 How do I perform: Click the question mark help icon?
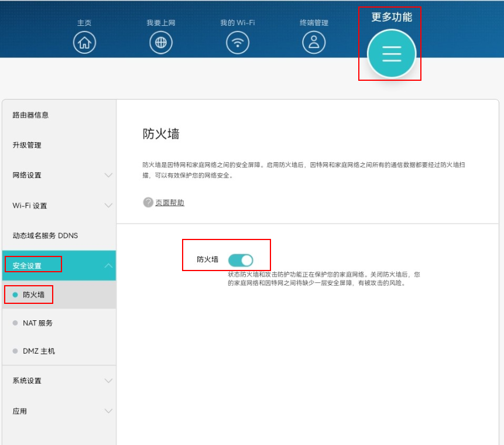148,203
